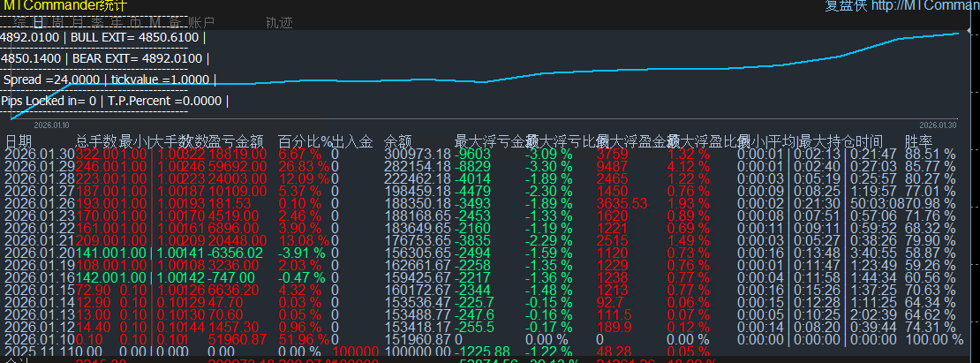This screenshot has width=980, height=363.
Task: Click the 26.83 % profit percentage
Action: coord(303,166)
